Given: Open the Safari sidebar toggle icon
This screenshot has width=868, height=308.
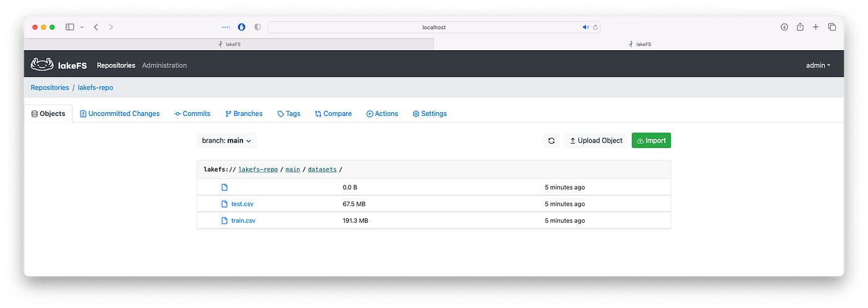Looking at the screenshot, I should [x=70, y=27].
